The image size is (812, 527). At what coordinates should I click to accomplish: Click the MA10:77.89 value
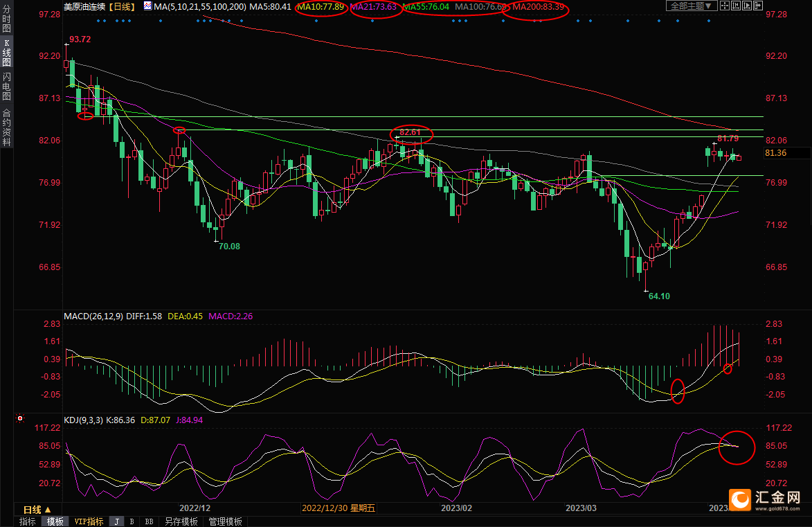321,7
